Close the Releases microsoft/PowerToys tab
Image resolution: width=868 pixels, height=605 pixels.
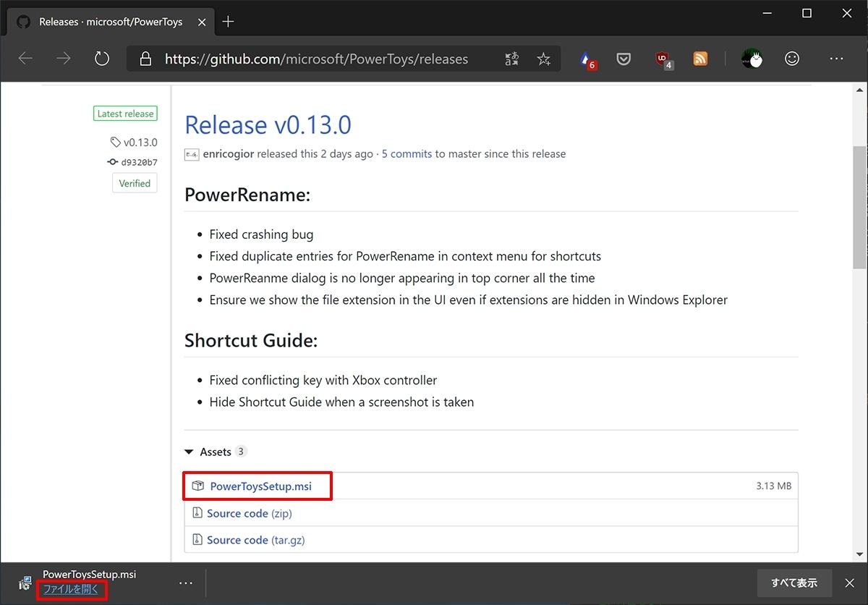click(202, 22)
